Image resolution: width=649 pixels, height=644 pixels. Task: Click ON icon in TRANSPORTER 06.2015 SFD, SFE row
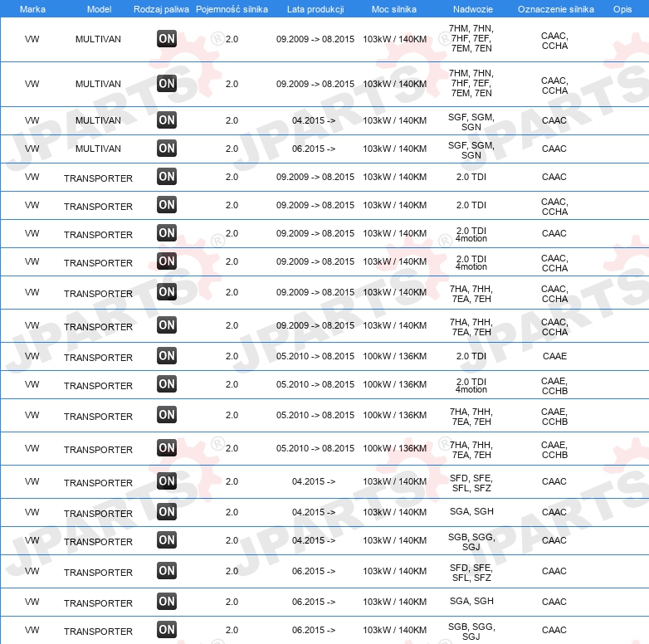point(167,570)
